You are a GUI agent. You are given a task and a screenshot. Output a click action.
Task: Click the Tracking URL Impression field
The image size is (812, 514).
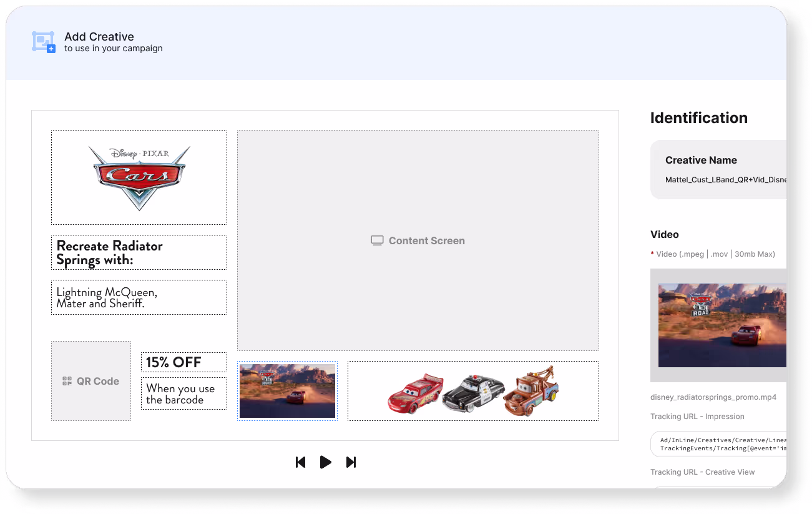click(x=718, y=444)
